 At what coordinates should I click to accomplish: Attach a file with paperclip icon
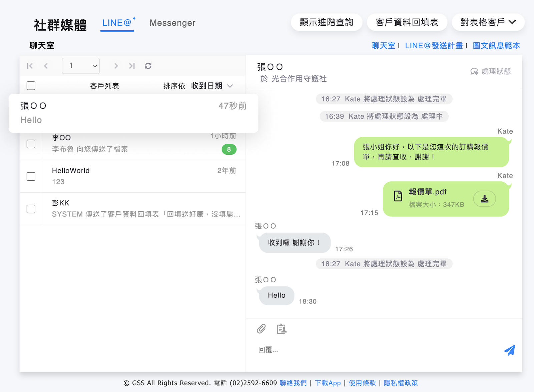point(261,329)
